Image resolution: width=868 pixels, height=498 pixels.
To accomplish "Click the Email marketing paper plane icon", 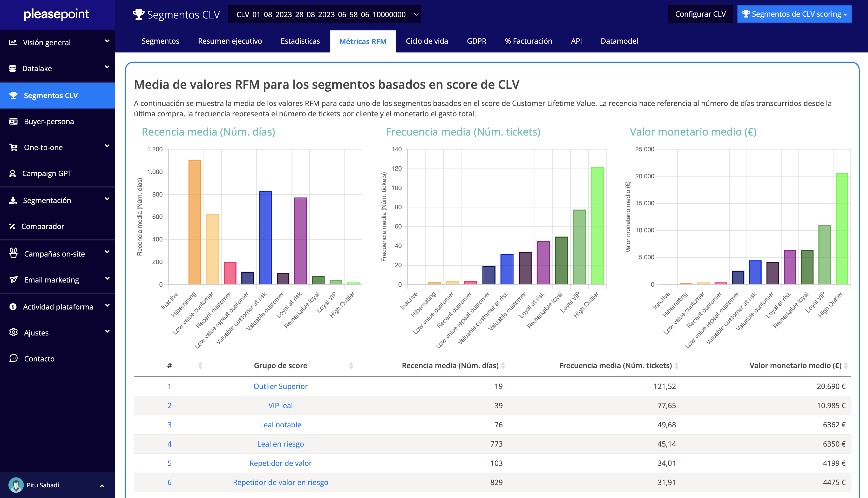I will (13, 280).
